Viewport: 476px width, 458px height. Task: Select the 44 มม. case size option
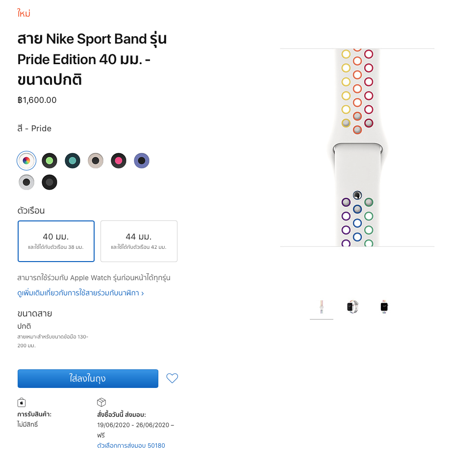click(139, 241)
